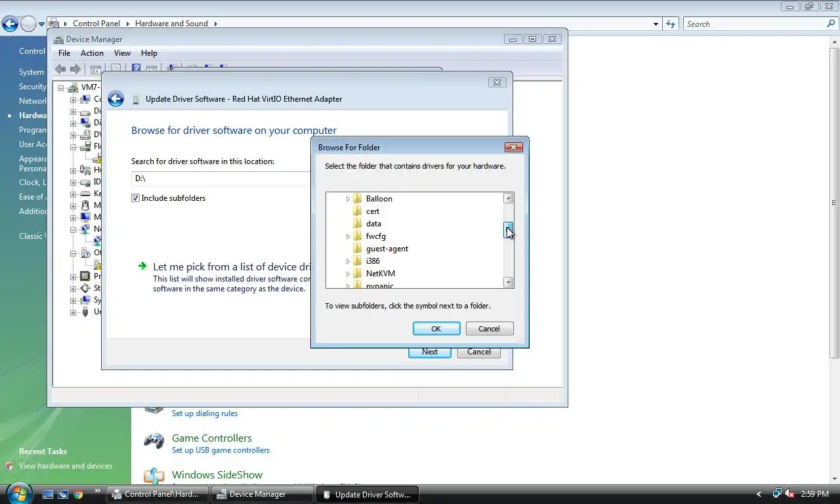This screenshot has height=504, width=840.
Task: Open the Action menu in Device Manager
Action: 92,53
